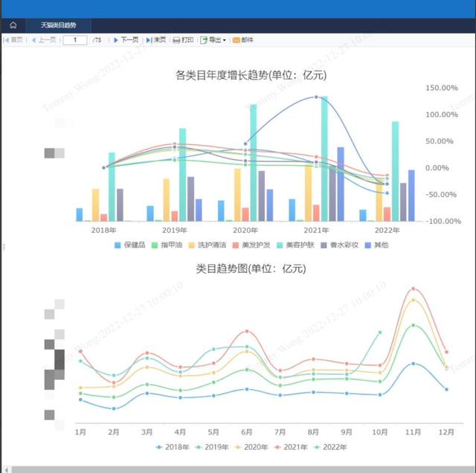Image resolution: width=476 pixels, height=473 pixels.
Task: Toggle 美容护肤 series in chart legend
Action: [296, 245]
